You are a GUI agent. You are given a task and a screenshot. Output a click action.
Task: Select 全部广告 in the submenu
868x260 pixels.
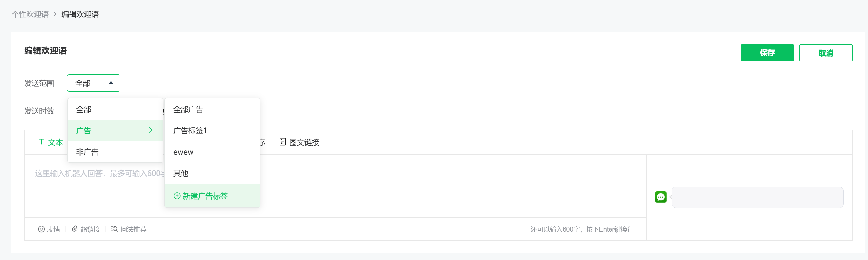tap(188, 109)
